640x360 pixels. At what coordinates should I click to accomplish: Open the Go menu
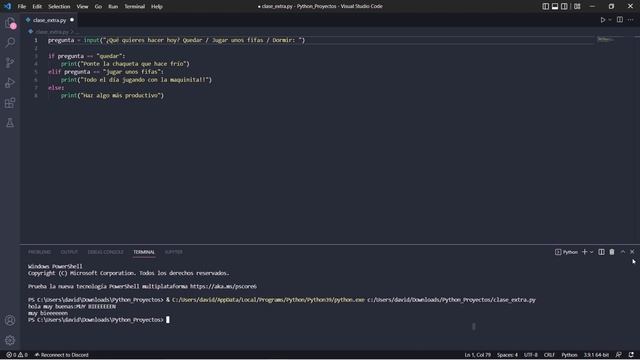[98, 7]
